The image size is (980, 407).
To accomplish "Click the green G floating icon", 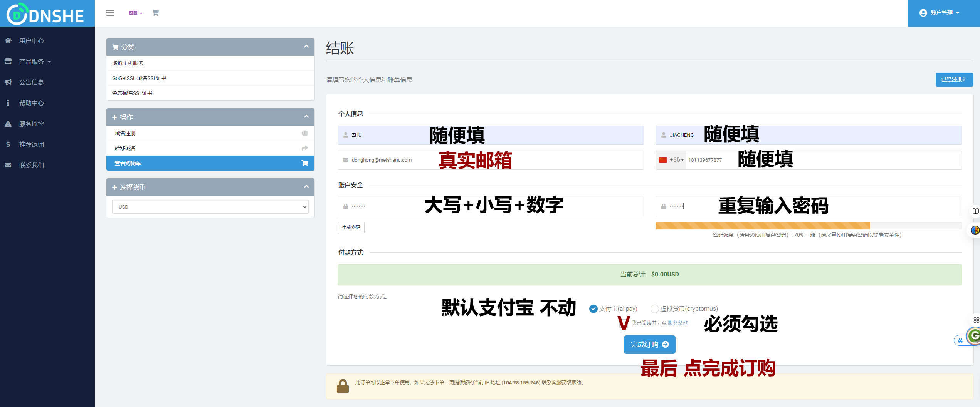I will (x=974, y=336).
